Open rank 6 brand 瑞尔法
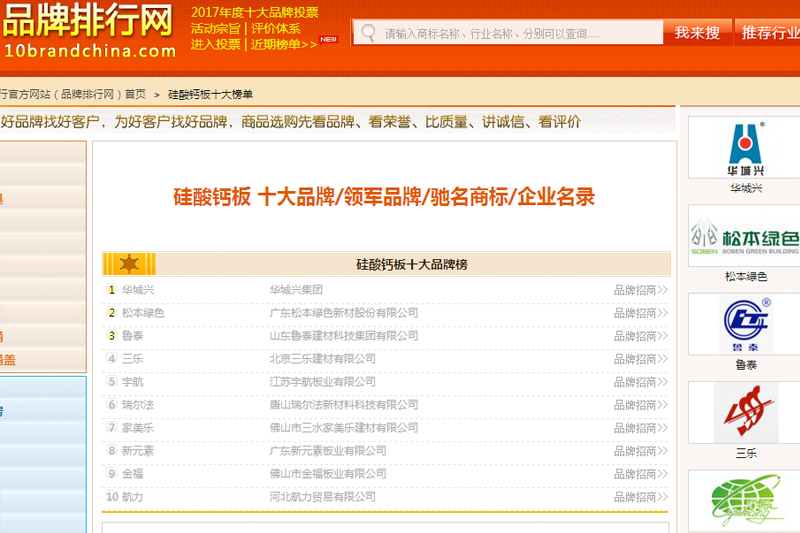This screenshot has width=800, height=533. (138, 404)
